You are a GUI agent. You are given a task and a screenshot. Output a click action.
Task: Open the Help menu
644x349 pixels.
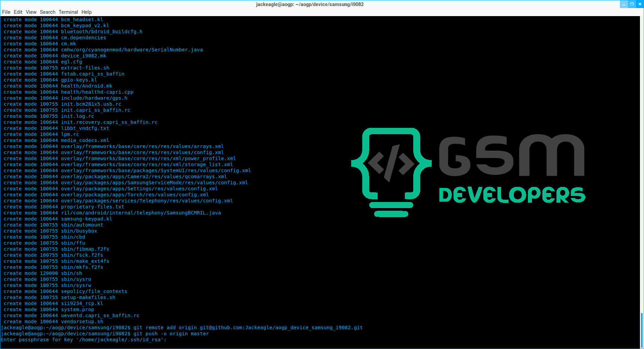pos(87,12)
